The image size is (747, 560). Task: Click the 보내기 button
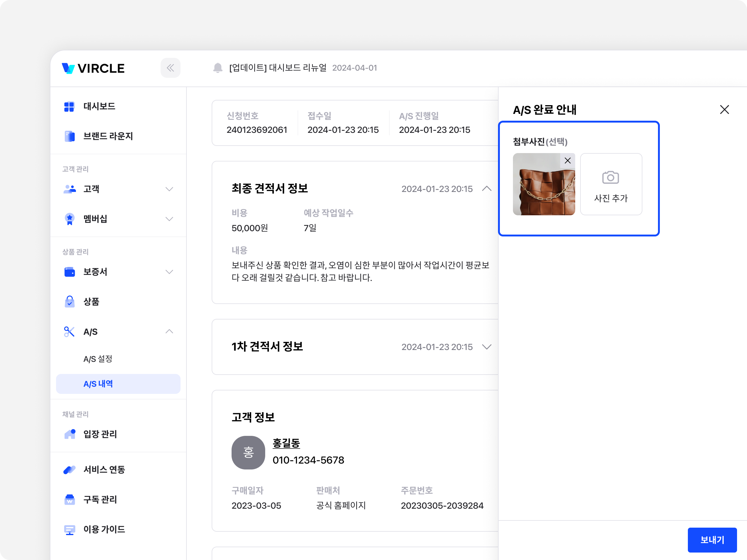[x=712, y=539]
